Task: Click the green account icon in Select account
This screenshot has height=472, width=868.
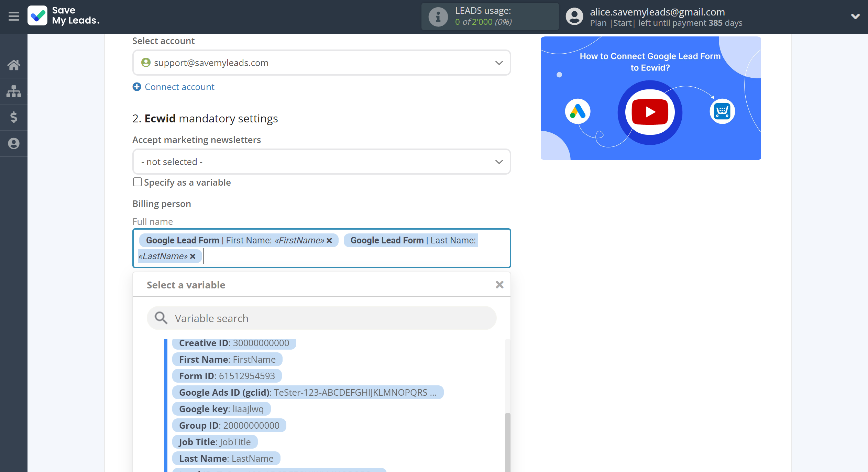Action: point(146,63)
